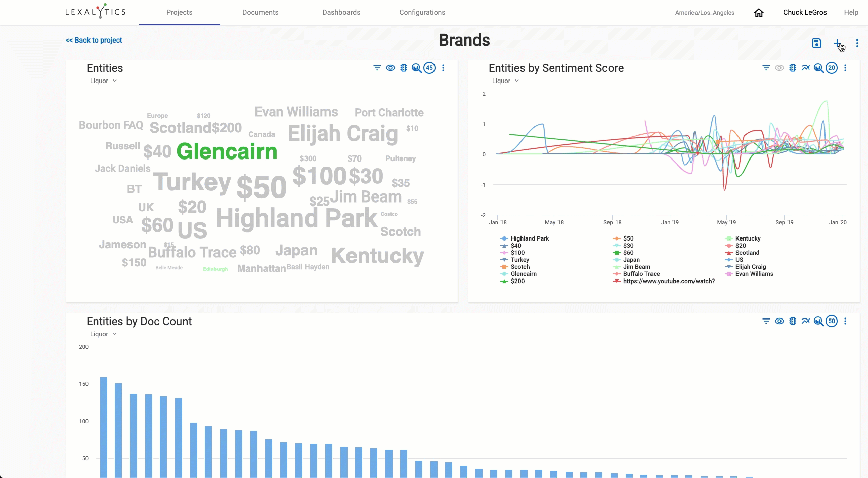Select Japan in the word cloud

point(296,250)
